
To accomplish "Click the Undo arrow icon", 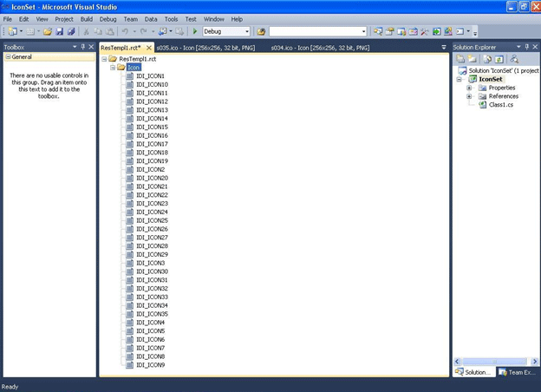I will pyautogui.click(x=125, y=31).
